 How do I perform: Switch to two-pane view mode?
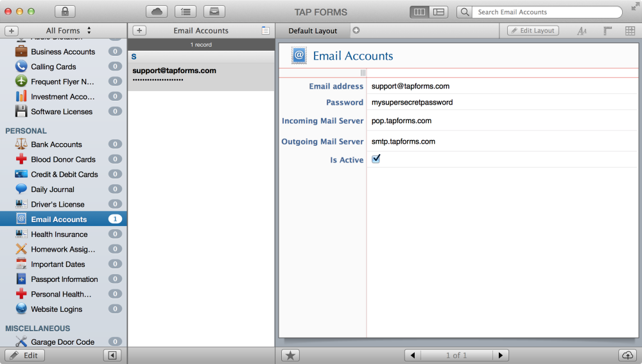click(x=438, y=12)
